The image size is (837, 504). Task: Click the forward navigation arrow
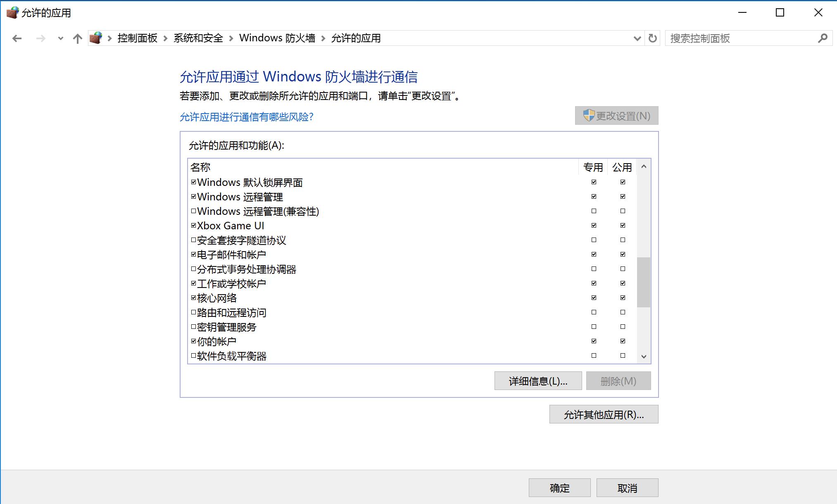(40, 38)
